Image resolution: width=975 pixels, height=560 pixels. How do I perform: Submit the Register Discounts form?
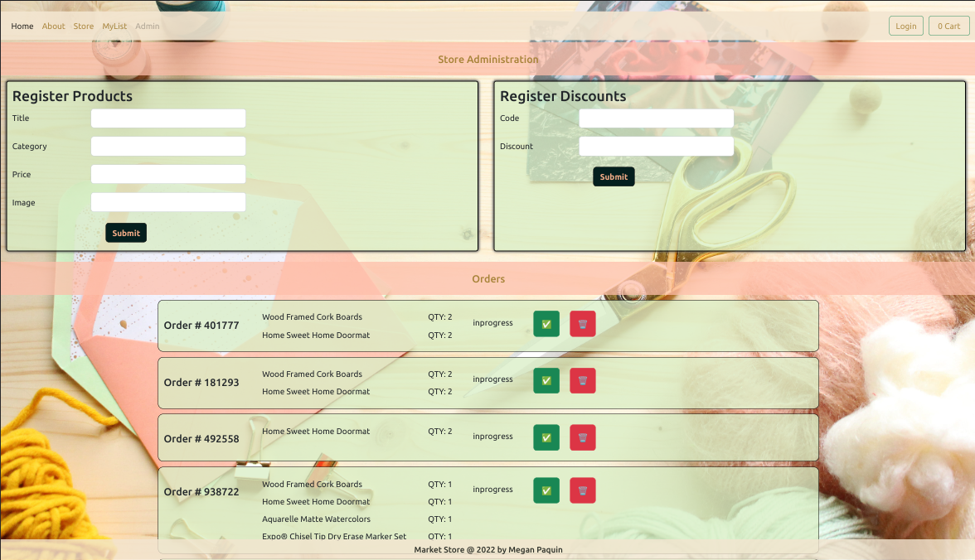coord(614,176)
